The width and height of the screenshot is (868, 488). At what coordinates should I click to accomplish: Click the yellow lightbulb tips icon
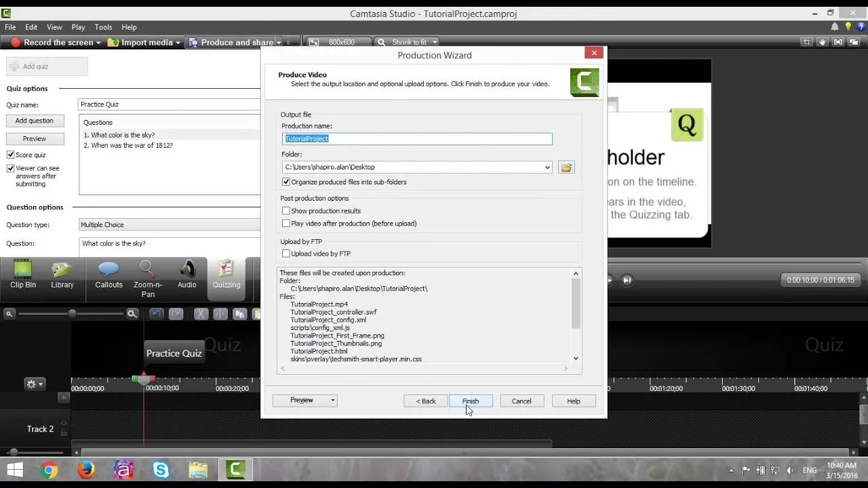click(x=848, y=27)
